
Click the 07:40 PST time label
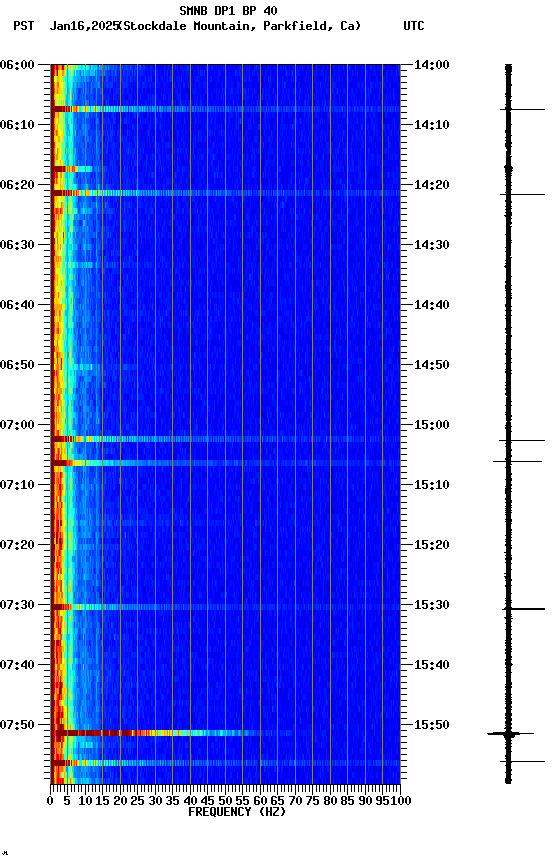click(17, 665)
